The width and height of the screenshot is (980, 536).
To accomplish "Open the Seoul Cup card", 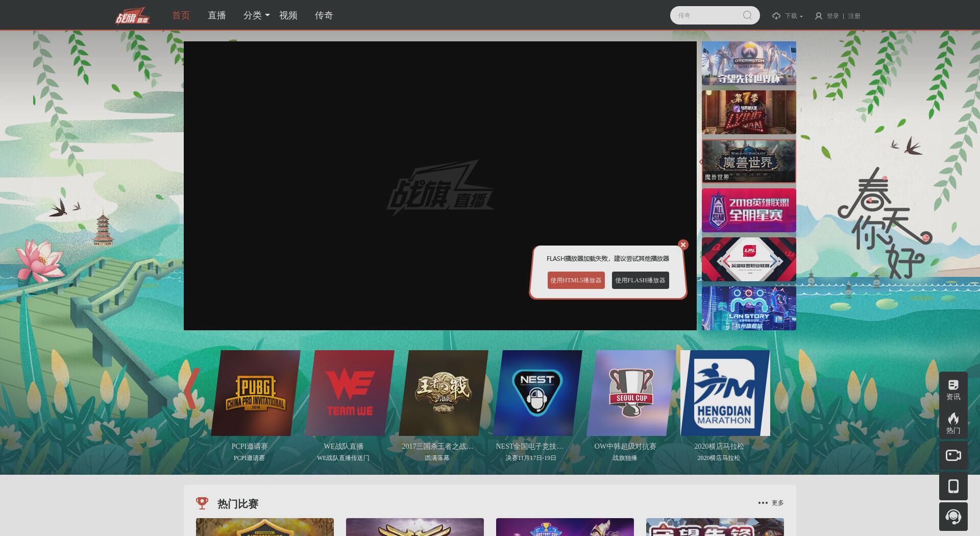I will 631,393.
